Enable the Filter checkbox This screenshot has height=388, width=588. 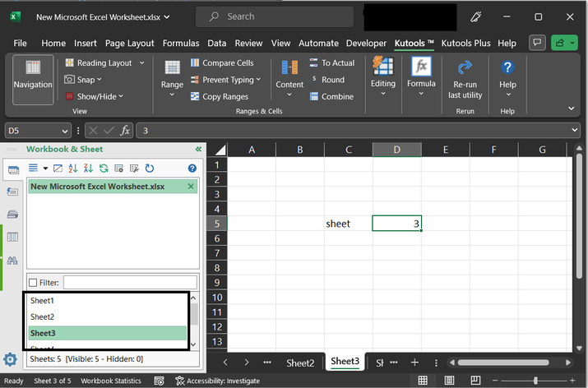tap(33, 283)
